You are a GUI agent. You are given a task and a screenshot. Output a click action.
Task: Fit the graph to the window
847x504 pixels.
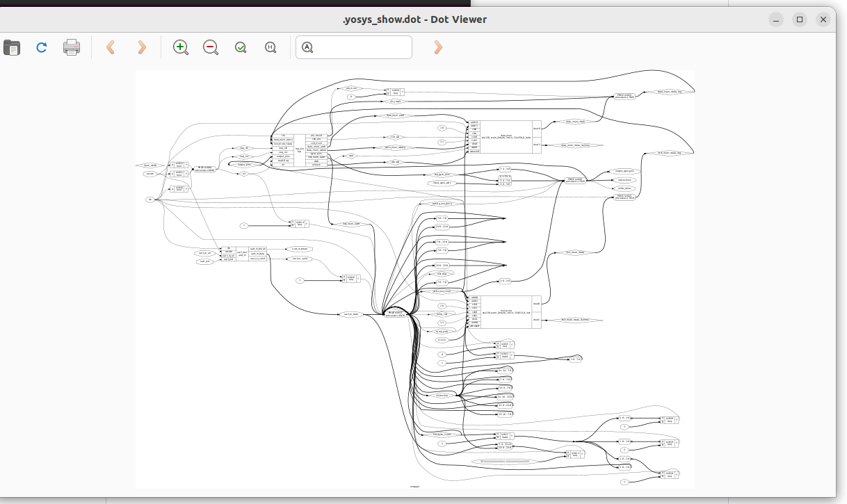click(240, 47)
